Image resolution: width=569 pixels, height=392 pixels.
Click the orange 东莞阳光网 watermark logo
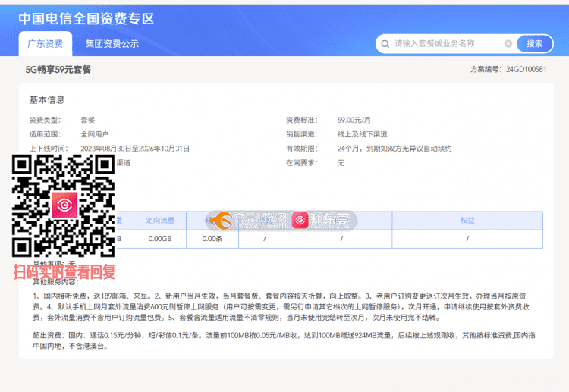222,221
